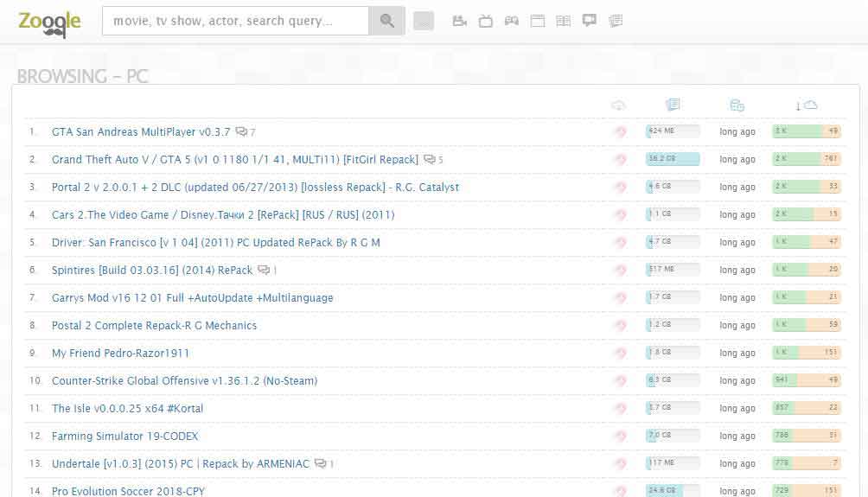Open GTA San Andreas MultiPlayer v0.3.7
The width and height of the screenshot is (868, 497).
(141, 131)
